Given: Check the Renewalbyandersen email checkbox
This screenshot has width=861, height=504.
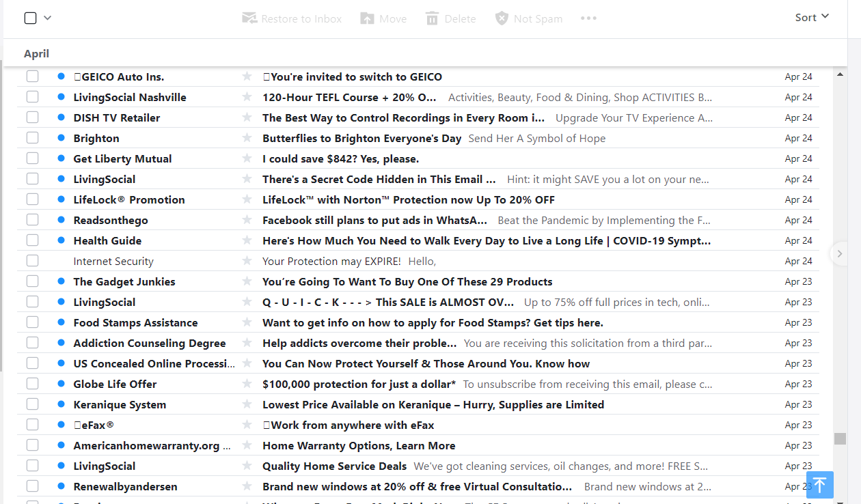Looking at the screenshot, I should (x=32, y=486).
